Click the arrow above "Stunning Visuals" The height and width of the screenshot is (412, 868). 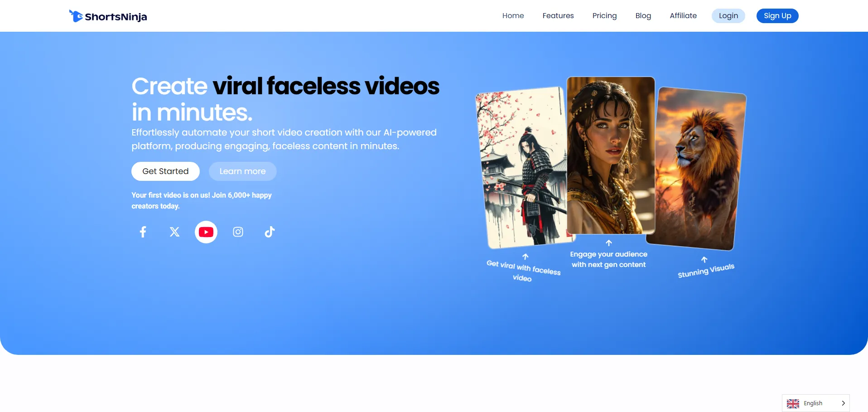click(704, 260)
